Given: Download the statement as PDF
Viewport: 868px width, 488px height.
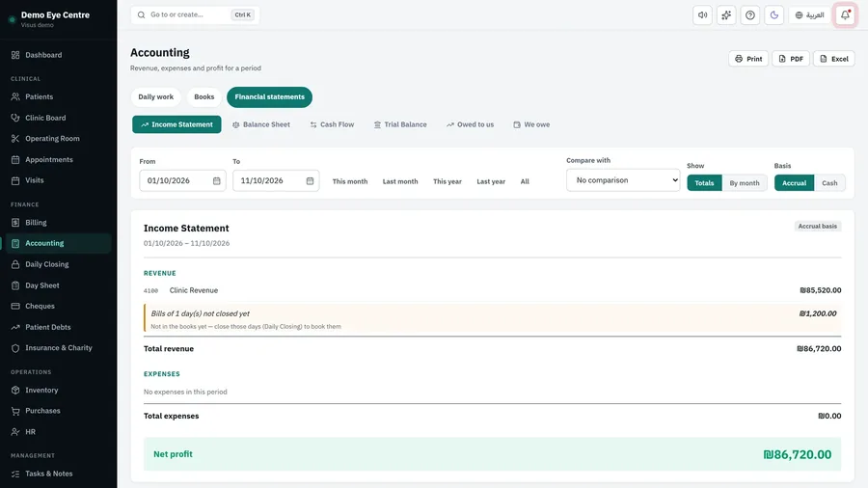Looking at the screenshot, I should [x=791, y=59].
